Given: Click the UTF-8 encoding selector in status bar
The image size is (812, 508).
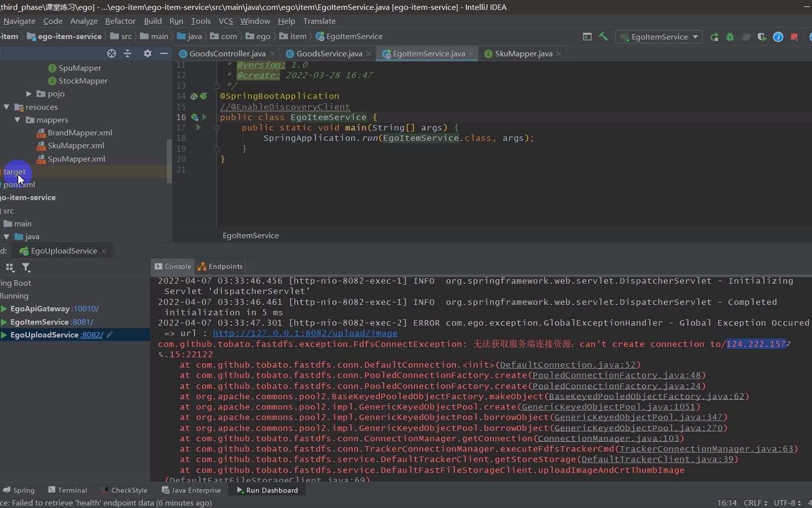Looking at the screenshot, I should click(787, 503).
